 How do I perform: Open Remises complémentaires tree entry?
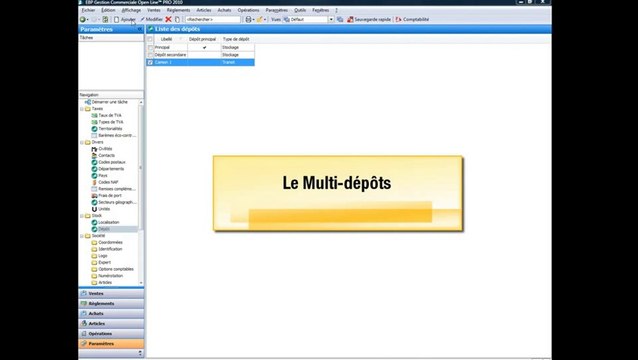click(x=114, y=189)
